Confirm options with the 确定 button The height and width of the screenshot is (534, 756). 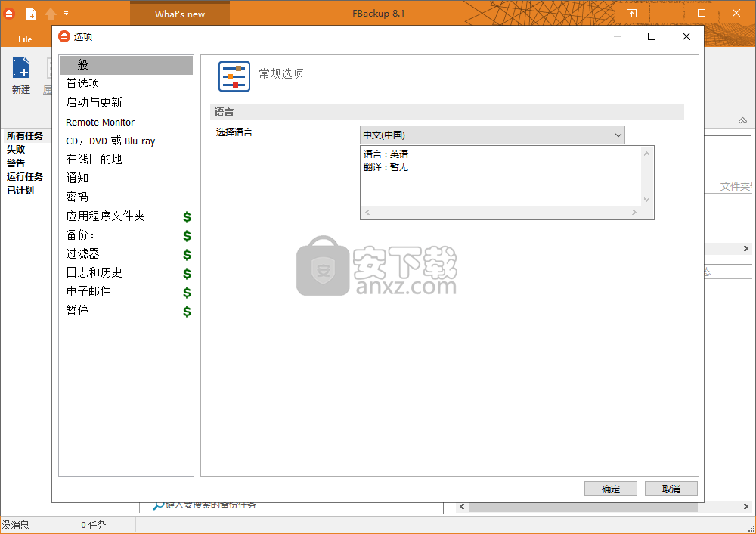pos(611,489)
